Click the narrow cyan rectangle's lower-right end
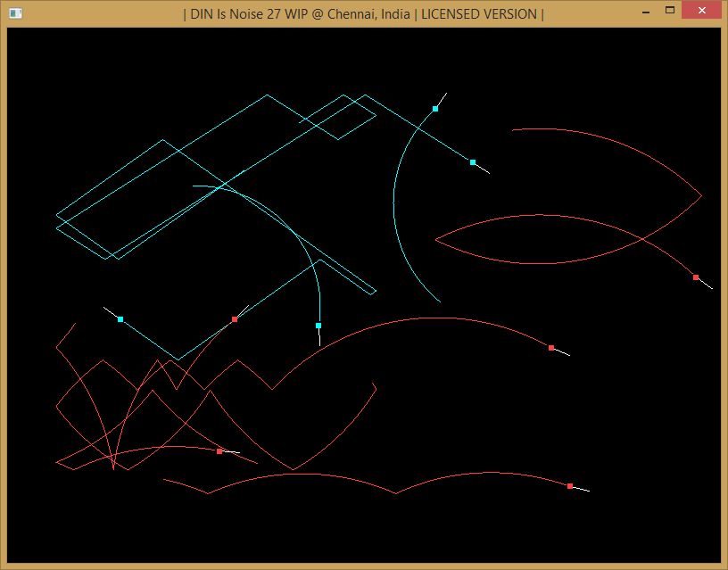The height and width of the screenshot is (570, 728). 374,291
